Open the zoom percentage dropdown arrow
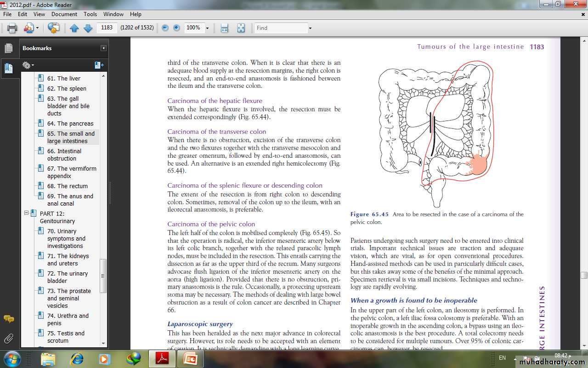The width and height of the screenshot is (588, 368). tap(207, 28)
